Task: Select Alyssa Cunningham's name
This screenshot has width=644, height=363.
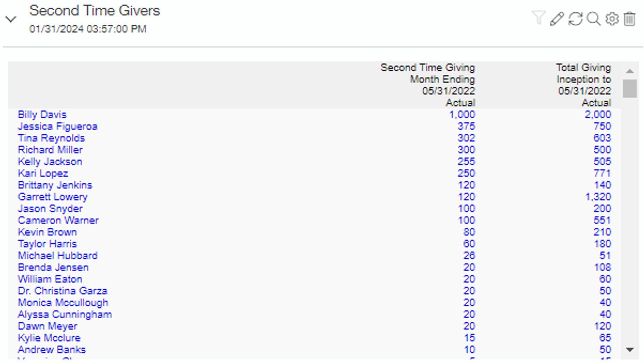Action: [65, 315]
